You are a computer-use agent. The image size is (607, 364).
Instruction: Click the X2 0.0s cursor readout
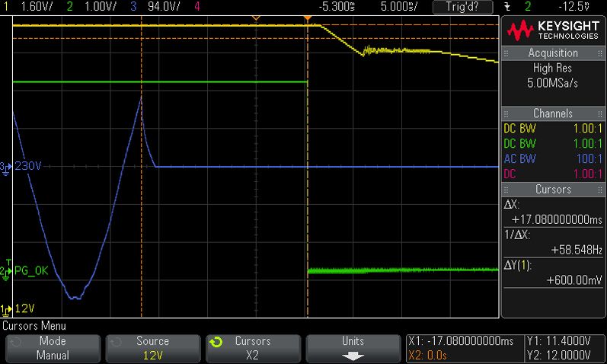pos(427,355)
